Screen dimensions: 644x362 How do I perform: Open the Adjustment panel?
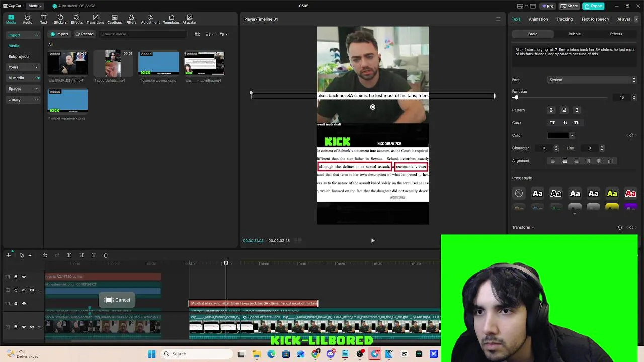pyautogui.click(x=150, y=19)
